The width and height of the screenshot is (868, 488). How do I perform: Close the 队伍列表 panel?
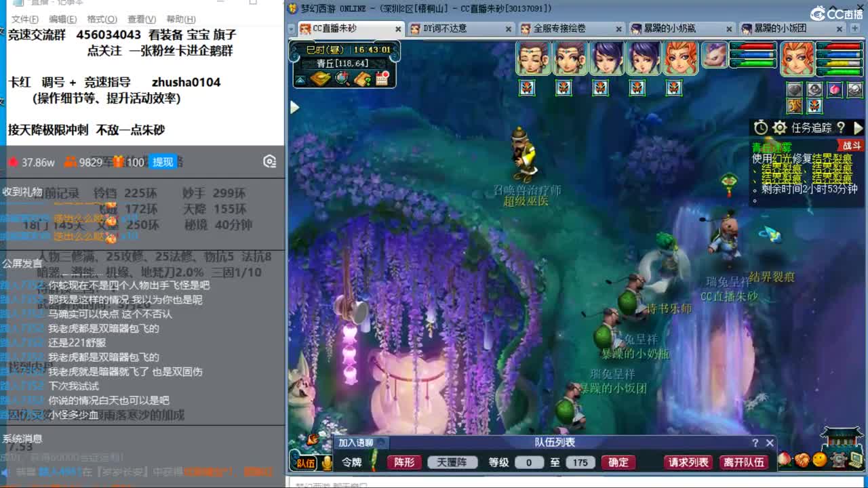[770, 443]
